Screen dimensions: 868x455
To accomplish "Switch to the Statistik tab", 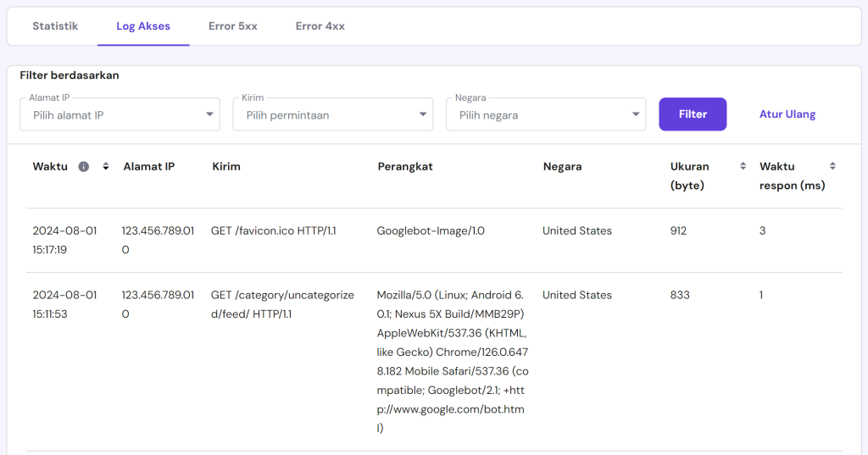I will coord(55,26).
